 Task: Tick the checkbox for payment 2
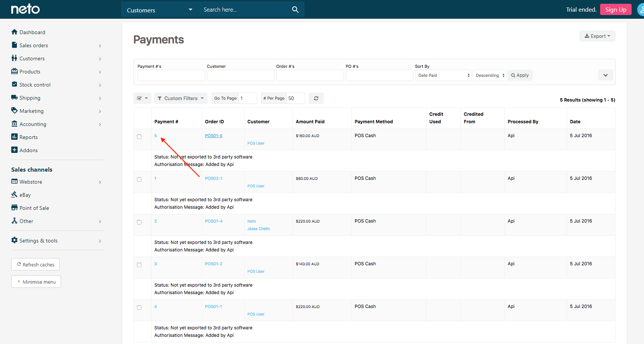(x=139, y=222)
